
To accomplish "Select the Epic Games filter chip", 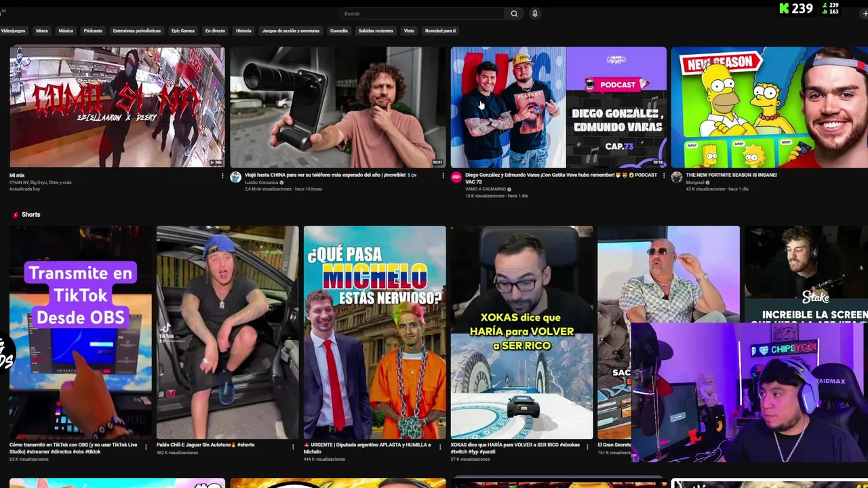I will [183, 30].
